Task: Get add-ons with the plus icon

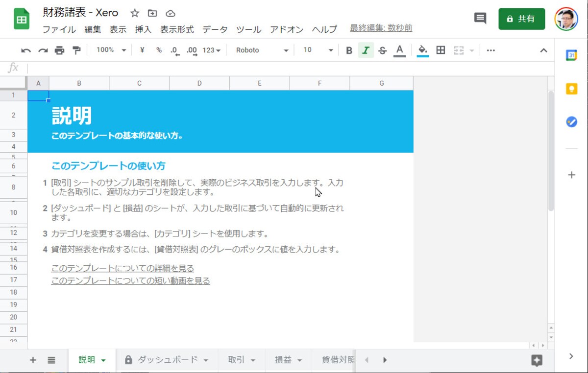Action: [x=571, y=175]
